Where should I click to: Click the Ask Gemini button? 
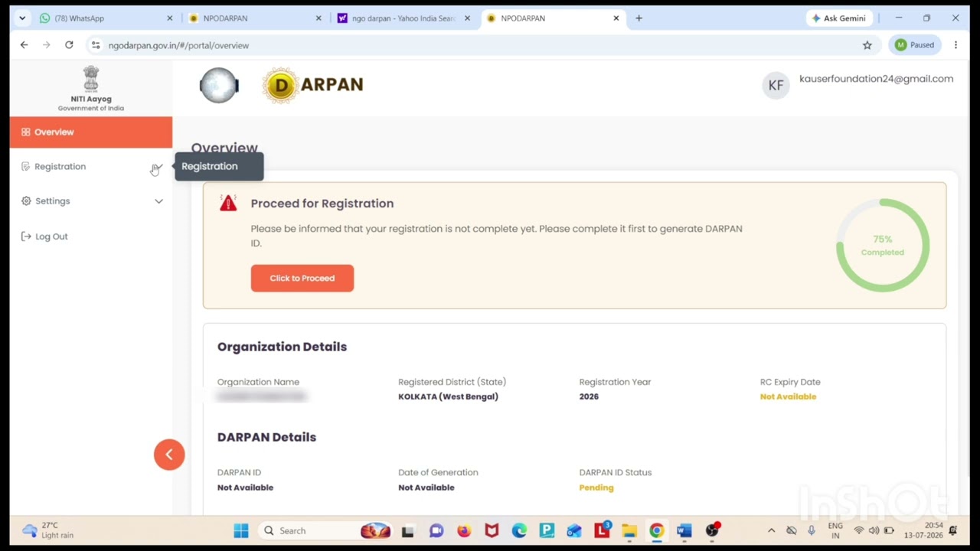point(838,18)
